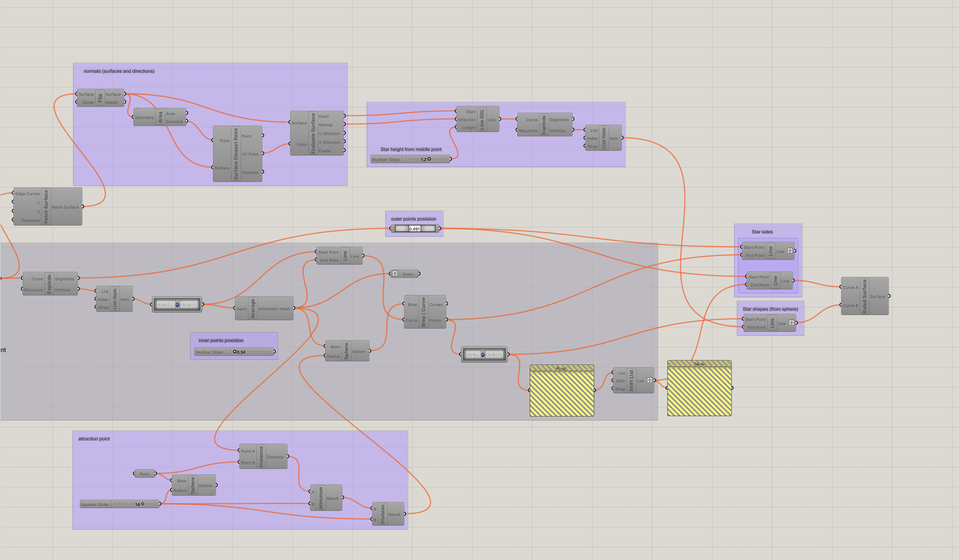Viewport: 959px width, 560px height.
Task: Click the Normal output of Evaluate Surface
Action: coord(326,125)
